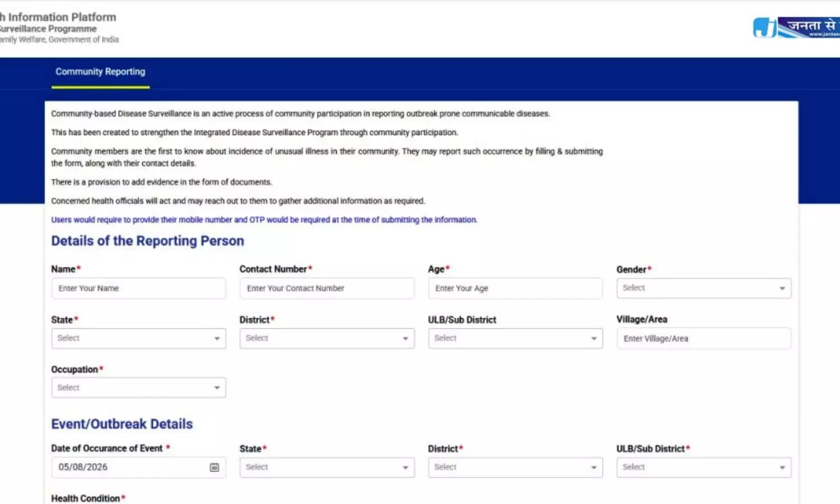Click the blue mobile number and OTP notice
This screenshot has height=504, width=840.
pyautogui.click(x=264, y=220)
